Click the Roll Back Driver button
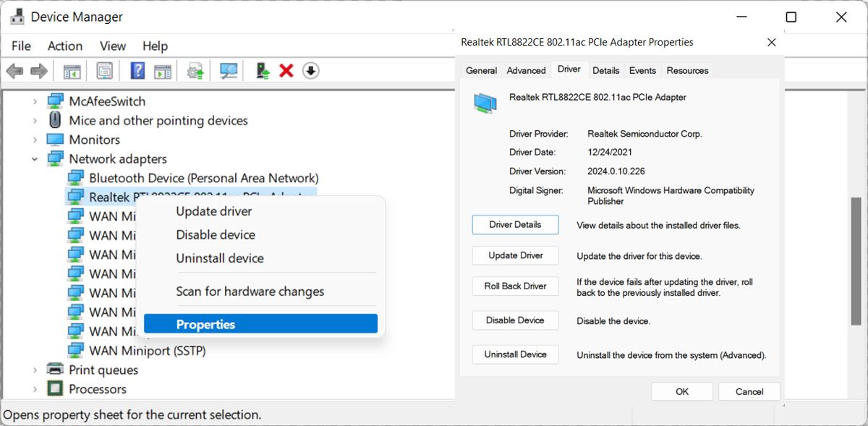 tap(515, 286)
